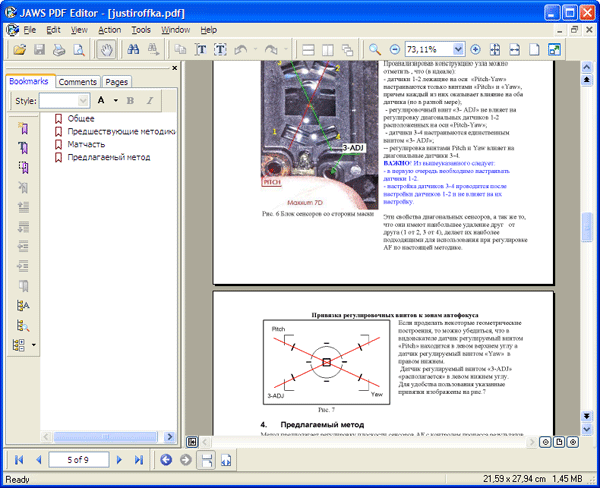Go to the first page
Image resolution: width=600 pixels, height=488 pixels.
pos(19,460)
